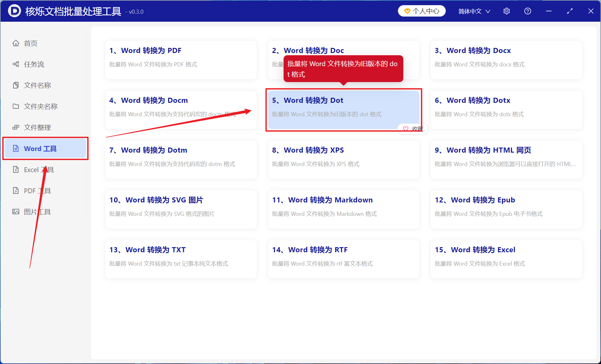Open Word 转换为 PDF card
Screen dimensions: 601x364
pos(181,60)
